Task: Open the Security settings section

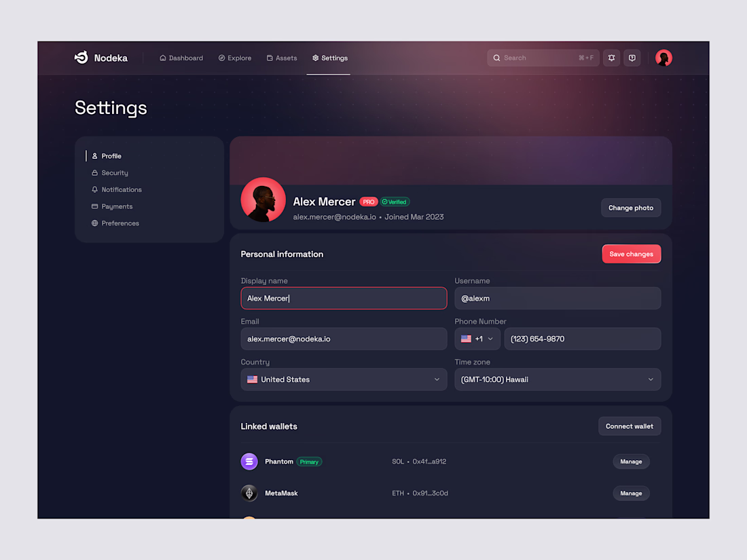Action: pos(110,173)
